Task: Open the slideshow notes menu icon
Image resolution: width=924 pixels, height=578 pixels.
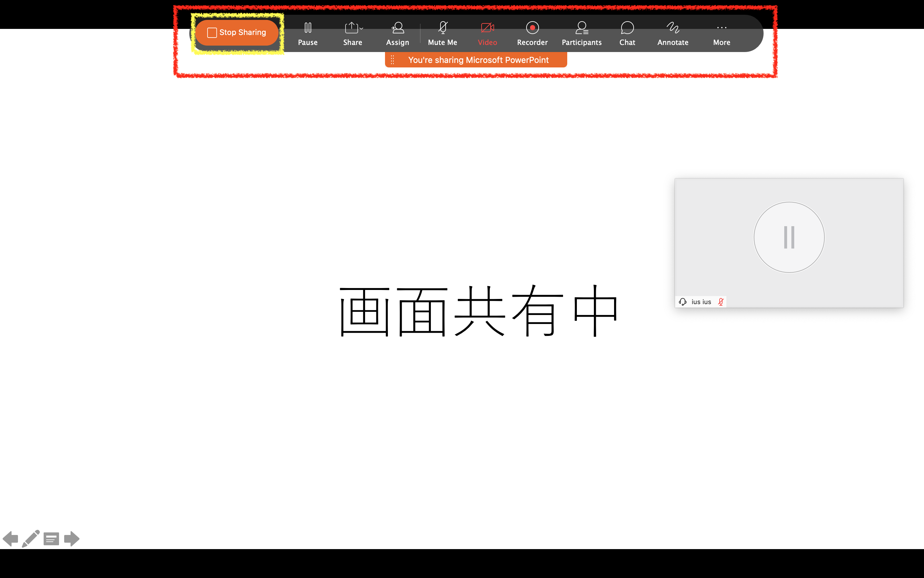Action: [x=51, y=539]
